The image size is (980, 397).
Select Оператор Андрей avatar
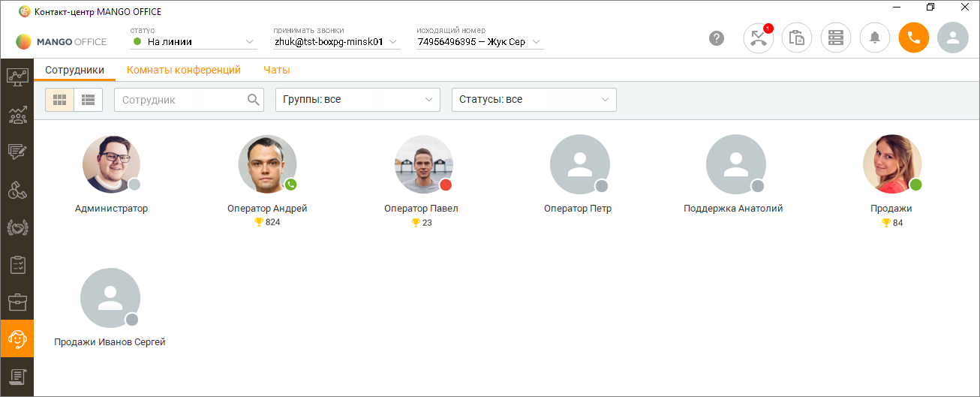coord(267,164)
